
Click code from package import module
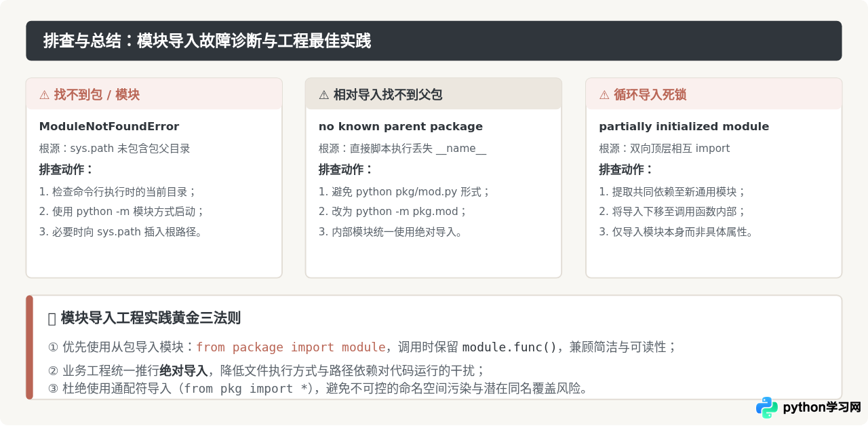(290, 347)
